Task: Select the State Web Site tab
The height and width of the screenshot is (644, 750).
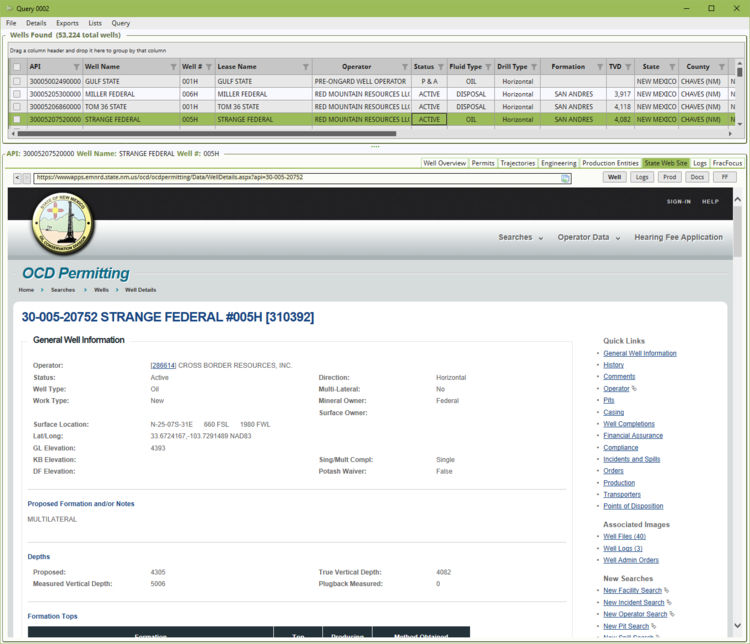Action: point(666,163)
